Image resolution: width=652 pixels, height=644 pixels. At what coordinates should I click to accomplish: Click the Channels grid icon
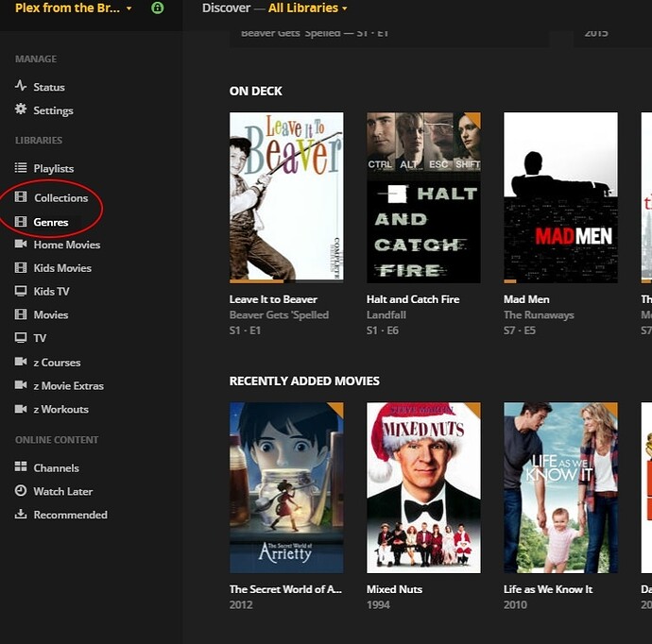(x=21, y=466)
